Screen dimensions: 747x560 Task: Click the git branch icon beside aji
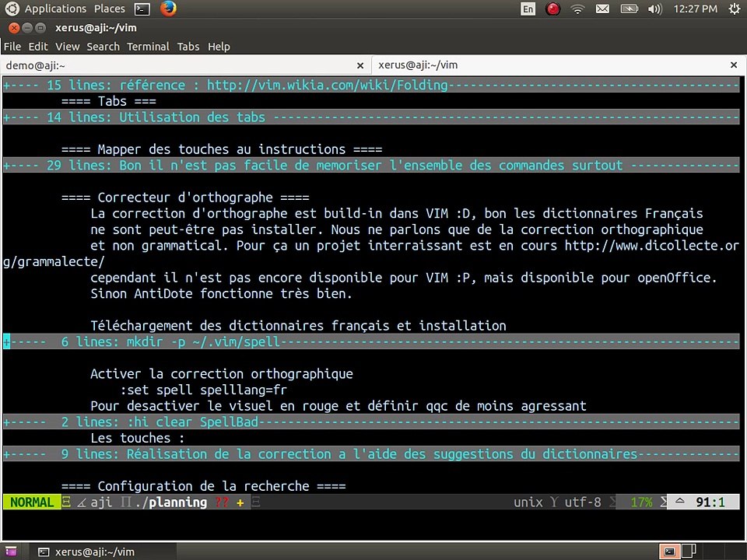(82, 502)
